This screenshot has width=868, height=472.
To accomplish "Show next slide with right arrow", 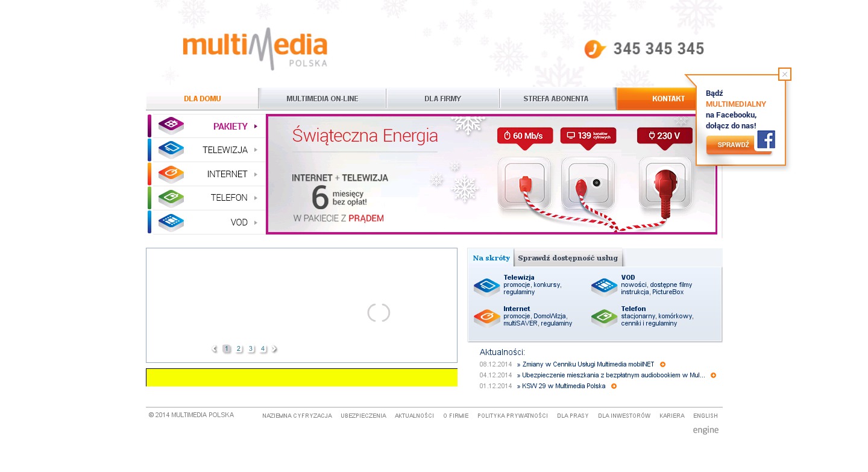I will tap(275, 348).
